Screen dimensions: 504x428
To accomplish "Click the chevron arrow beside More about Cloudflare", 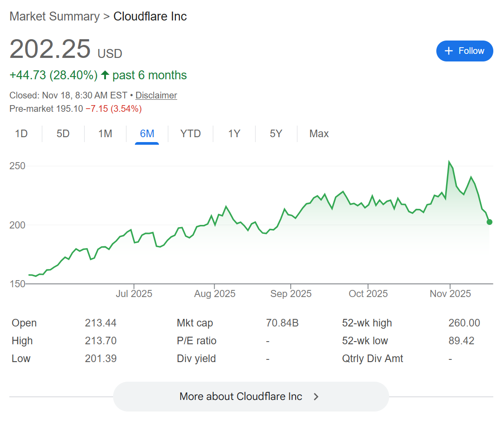I will coord(316,396).
